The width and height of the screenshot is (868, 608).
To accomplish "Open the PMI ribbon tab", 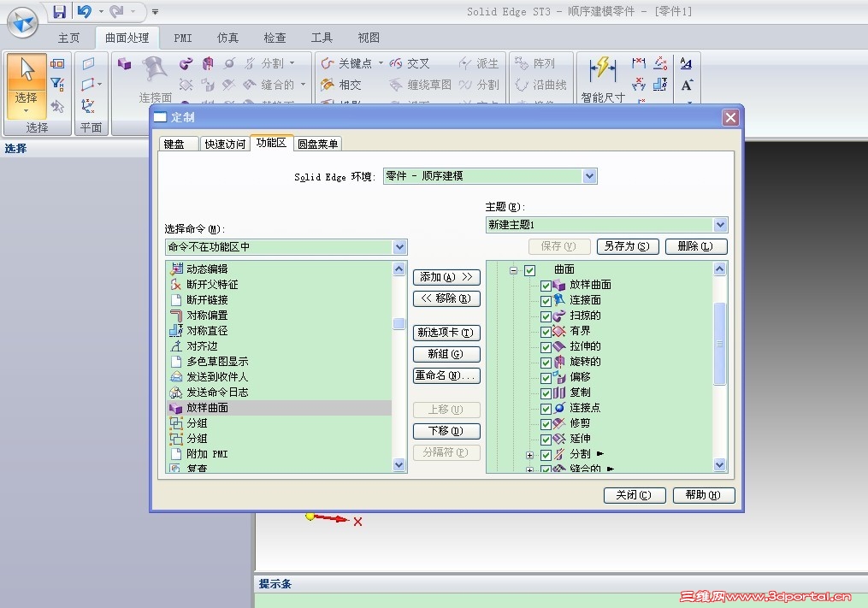I will click(183, 38).
